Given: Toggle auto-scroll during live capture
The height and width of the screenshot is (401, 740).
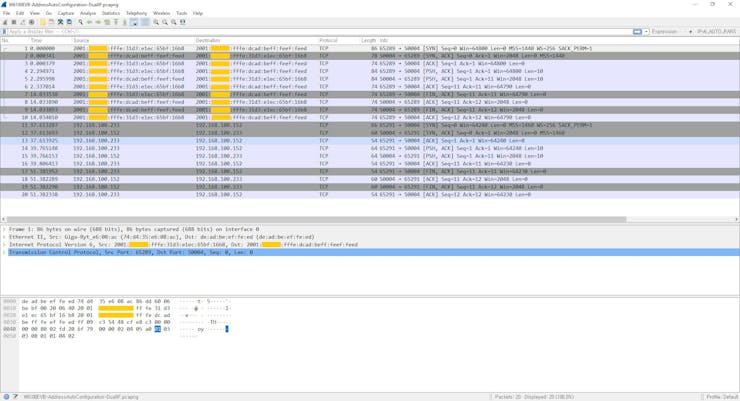Looking at the screenshot, I should click(x=134, y=22).
